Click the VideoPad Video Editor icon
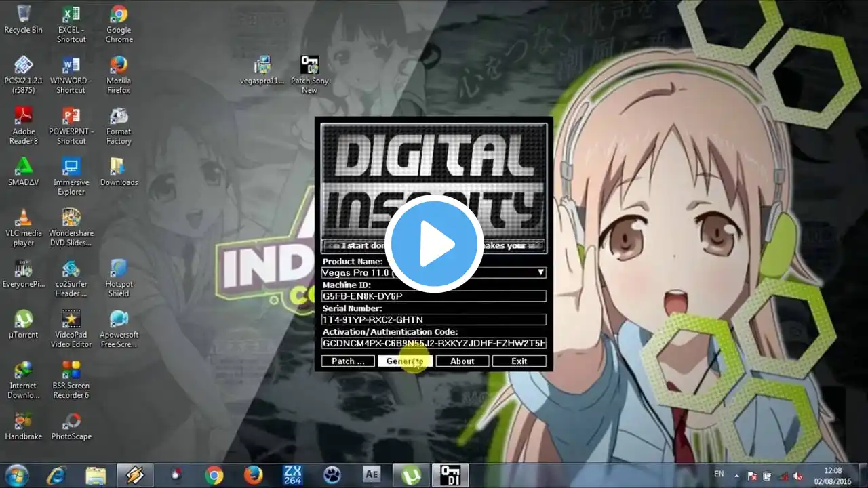The image size is (868, 488). 71,329
